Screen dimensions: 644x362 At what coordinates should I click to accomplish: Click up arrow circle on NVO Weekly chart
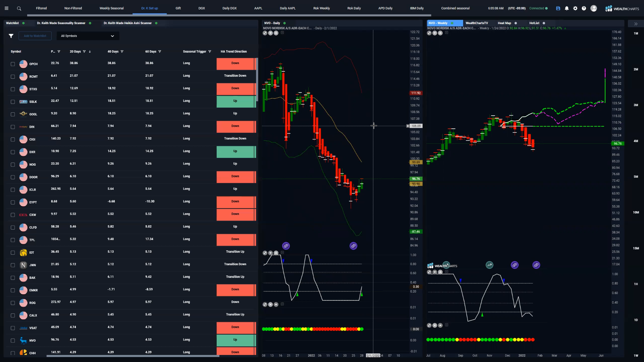pos(440,33)
